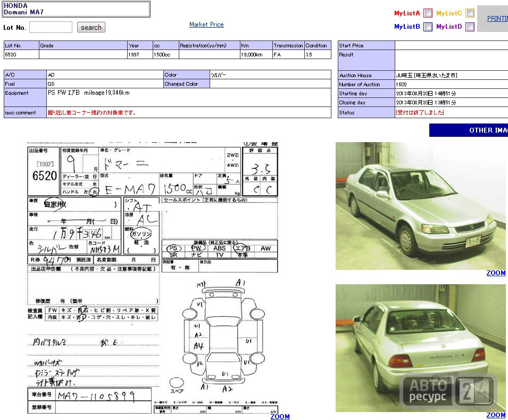
Task: Click the Lot No. input field
Action: pyautogui.click(x=51, y=27)
